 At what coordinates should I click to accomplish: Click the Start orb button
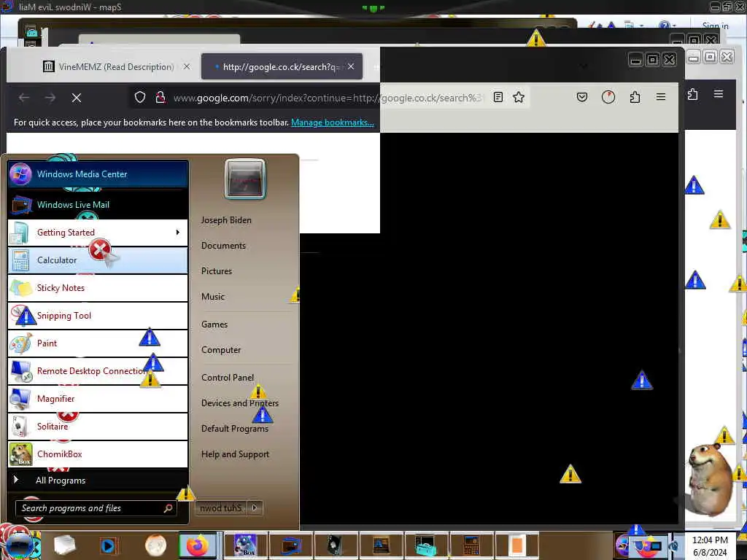19,545
